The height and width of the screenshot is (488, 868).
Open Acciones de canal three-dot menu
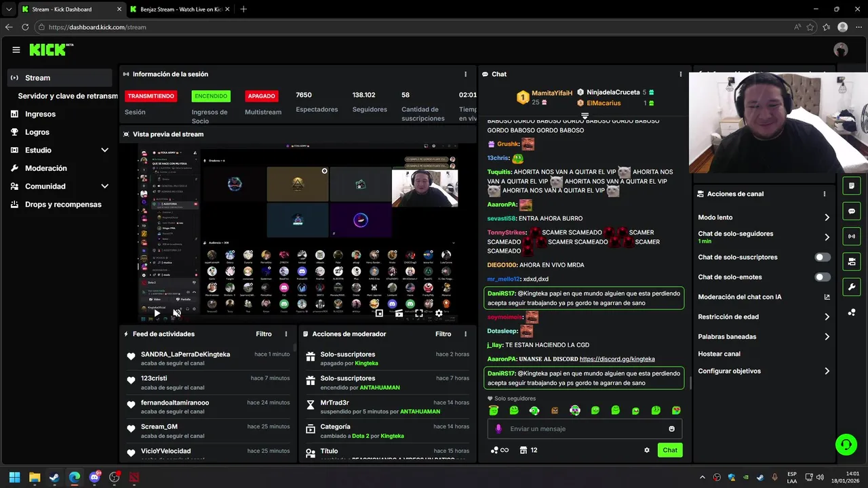pyautogui.click(x=825, y=194)
